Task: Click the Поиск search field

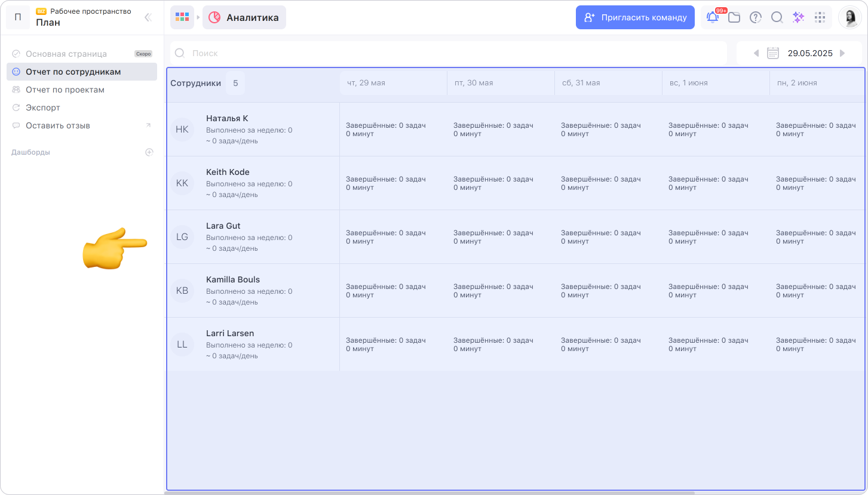Action: 448,53
